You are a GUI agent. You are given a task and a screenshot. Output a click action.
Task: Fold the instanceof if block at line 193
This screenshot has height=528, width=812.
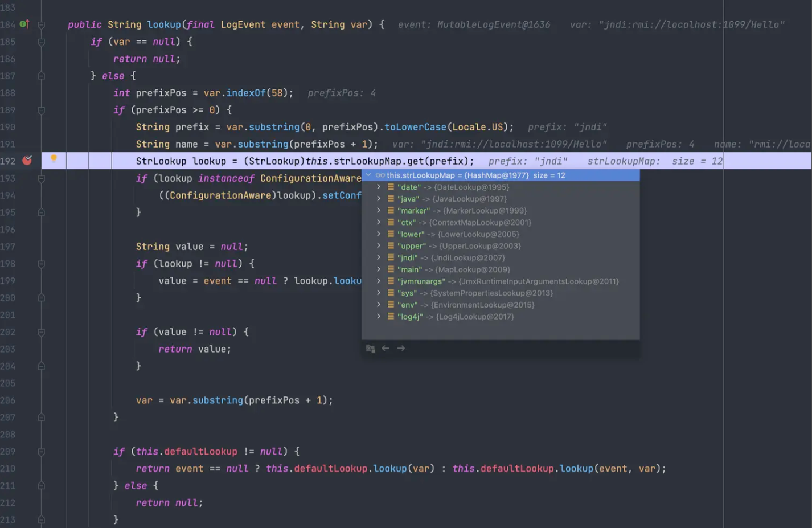click(41, 178)
